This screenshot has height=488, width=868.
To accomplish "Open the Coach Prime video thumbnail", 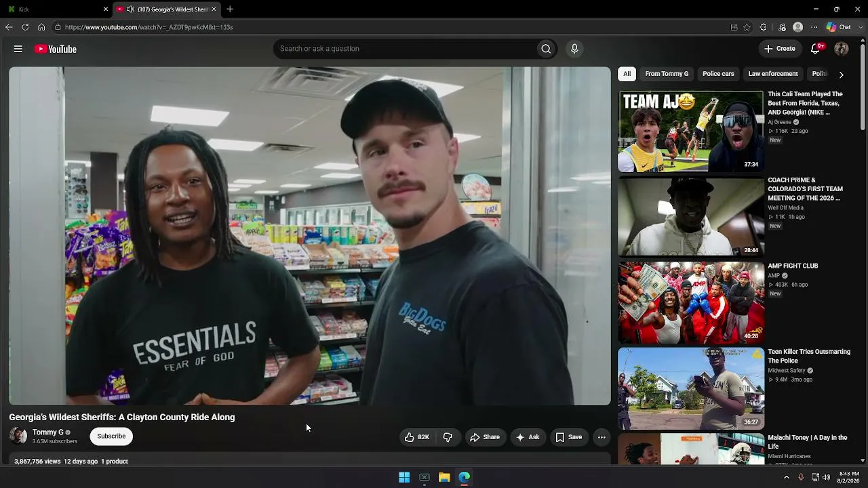I will 691,217.
